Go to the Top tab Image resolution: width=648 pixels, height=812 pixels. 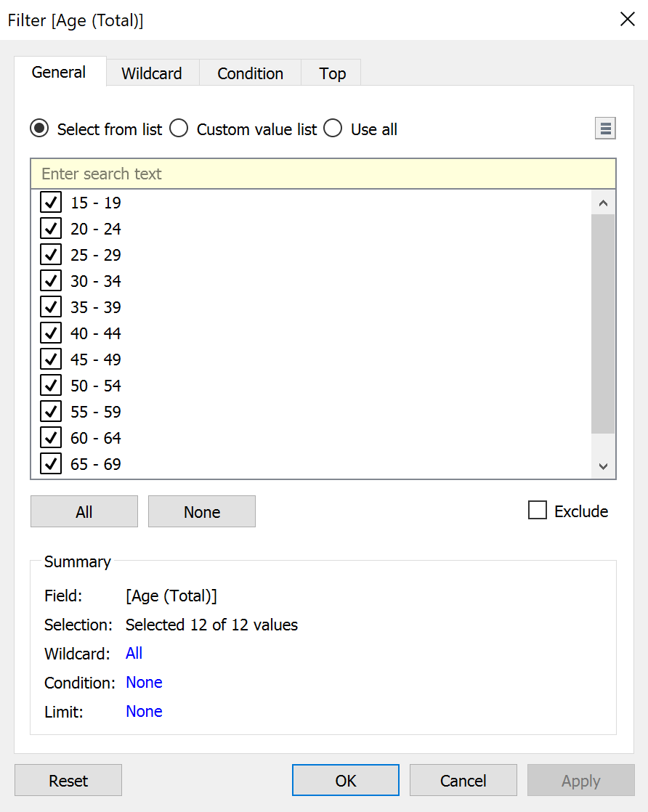332,73
